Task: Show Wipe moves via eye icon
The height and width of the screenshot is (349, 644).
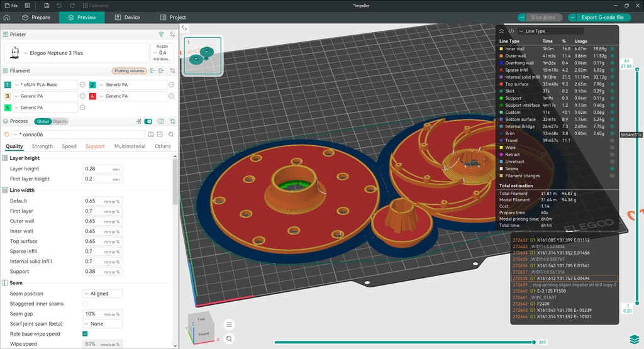Action: click(x=613, y=147)
